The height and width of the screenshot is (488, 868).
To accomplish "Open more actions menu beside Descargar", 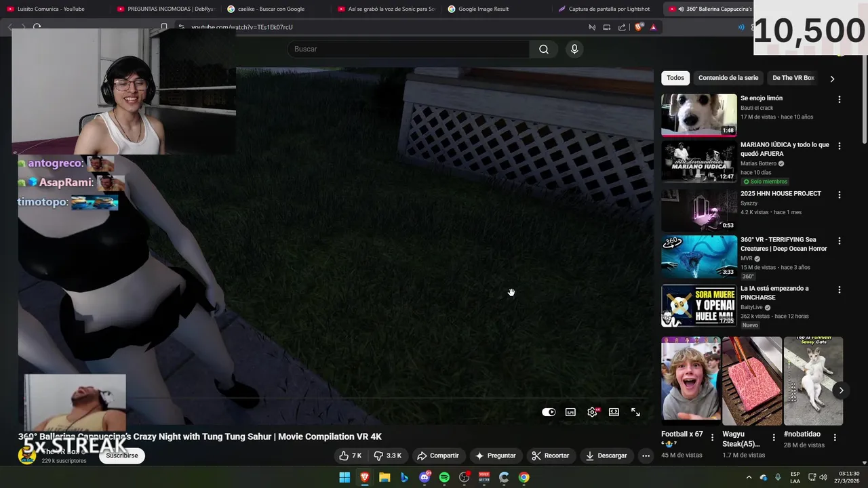I will point(646,455).
